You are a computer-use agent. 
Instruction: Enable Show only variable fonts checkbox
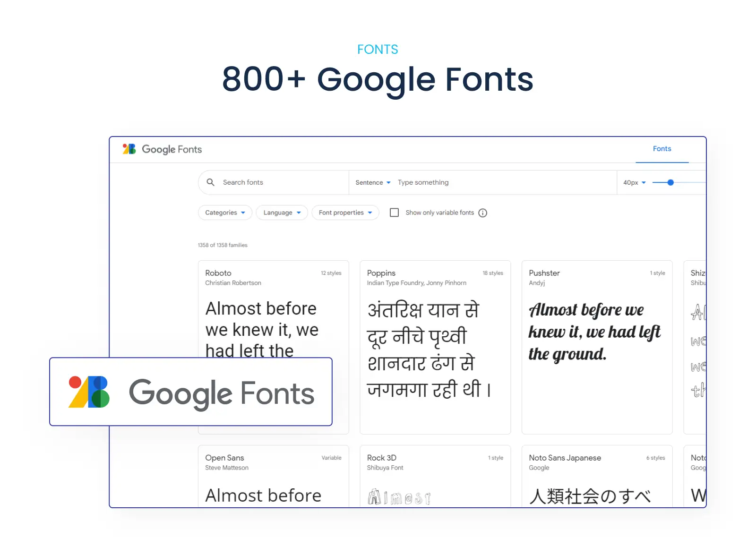point(394,213)
